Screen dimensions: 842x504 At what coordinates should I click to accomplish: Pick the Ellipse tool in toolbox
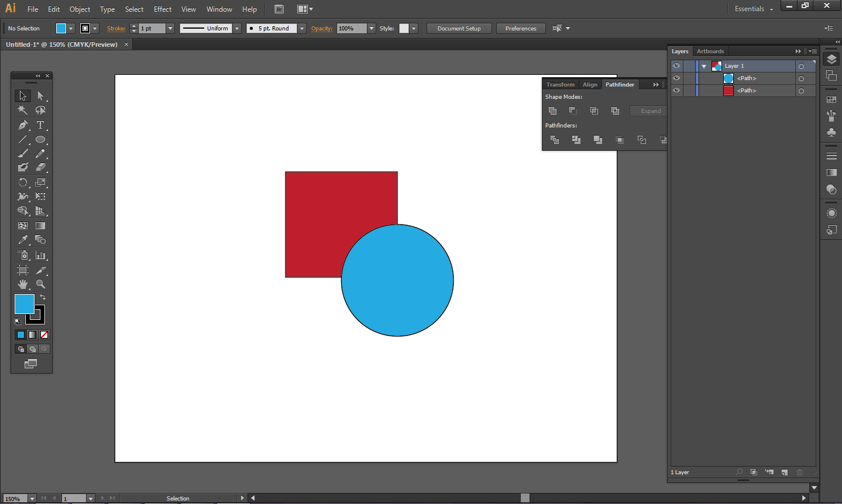[x=40, y=140]
